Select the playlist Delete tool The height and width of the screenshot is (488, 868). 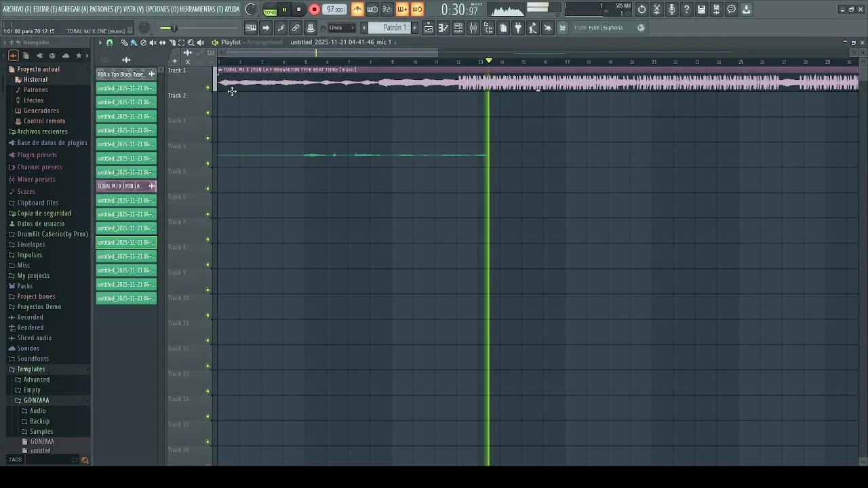tap(143, 43)
